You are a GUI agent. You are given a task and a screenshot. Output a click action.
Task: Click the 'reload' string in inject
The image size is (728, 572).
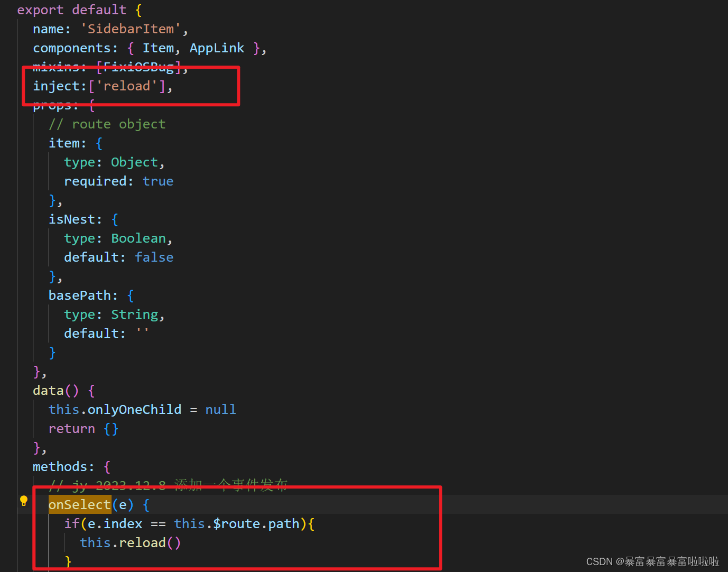point(127,86)
